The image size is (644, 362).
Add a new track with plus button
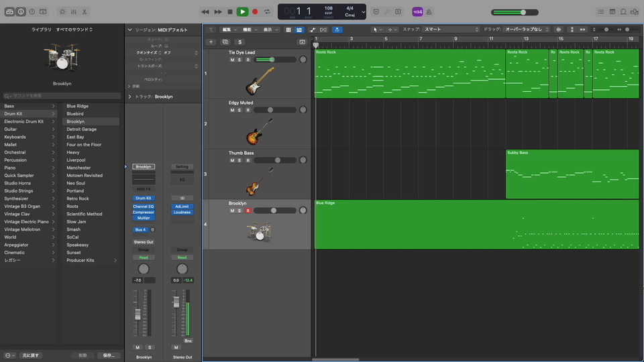coord(211,42)
